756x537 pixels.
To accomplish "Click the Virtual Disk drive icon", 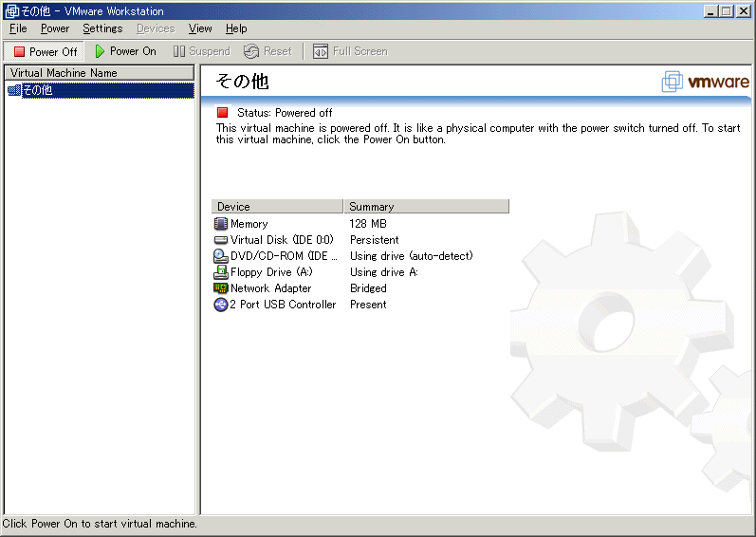I will [x=221, y=240].
